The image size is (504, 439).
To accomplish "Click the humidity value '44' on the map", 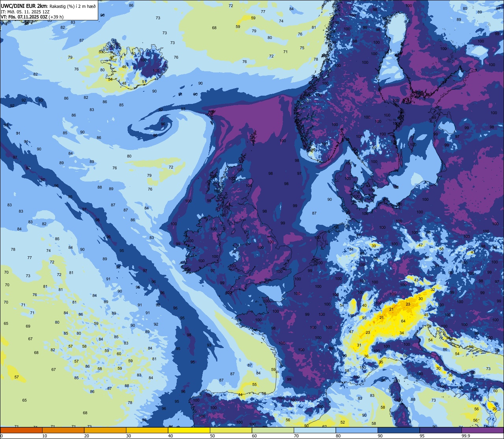I will click(240, 395).
